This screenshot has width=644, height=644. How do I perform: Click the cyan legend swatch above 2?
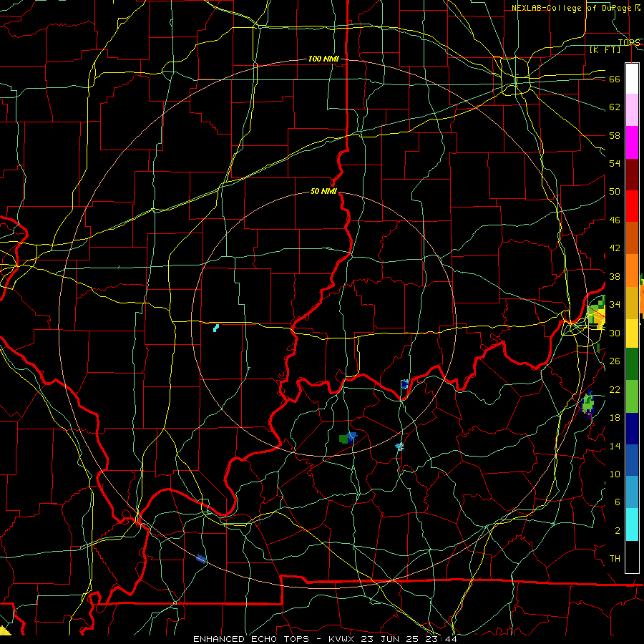click(x=632, y=525)
